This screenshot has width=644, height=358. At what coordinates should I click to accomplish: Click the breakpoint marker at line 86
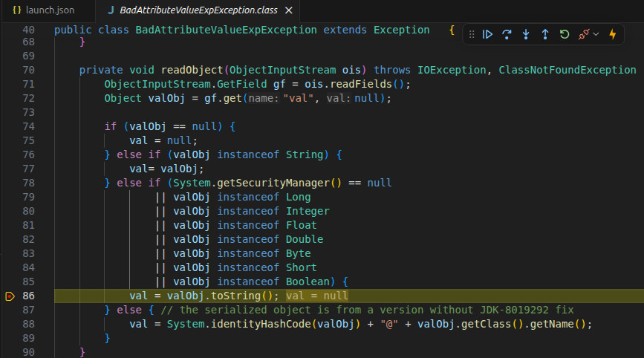(x=10, y=296)
